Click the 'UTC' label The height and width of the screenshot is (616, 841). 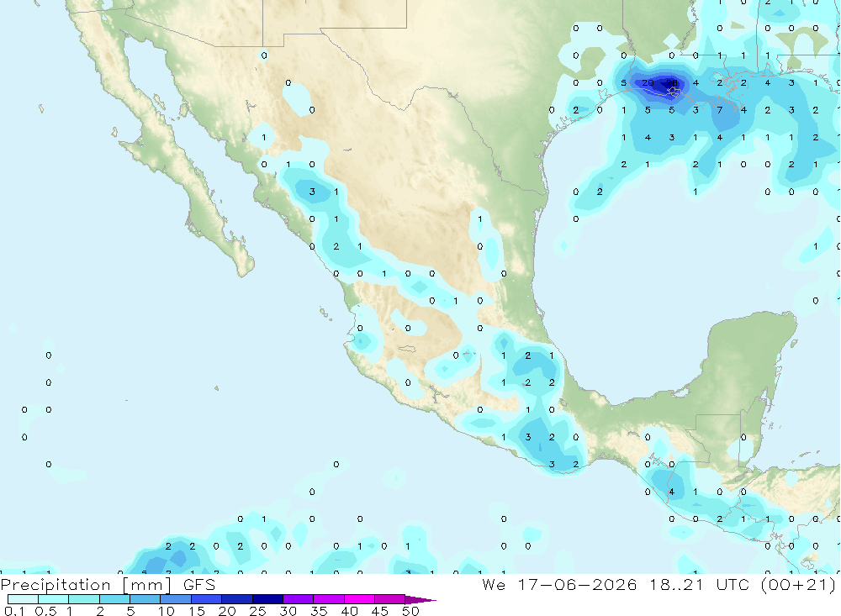point(733,584)
